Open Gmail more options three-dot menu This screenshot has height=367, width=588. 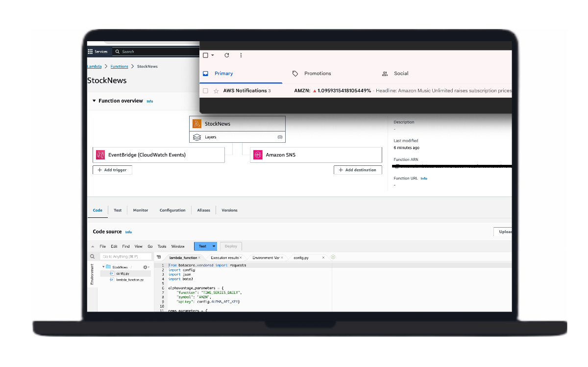pyautogui.click(x=241, y=55)
